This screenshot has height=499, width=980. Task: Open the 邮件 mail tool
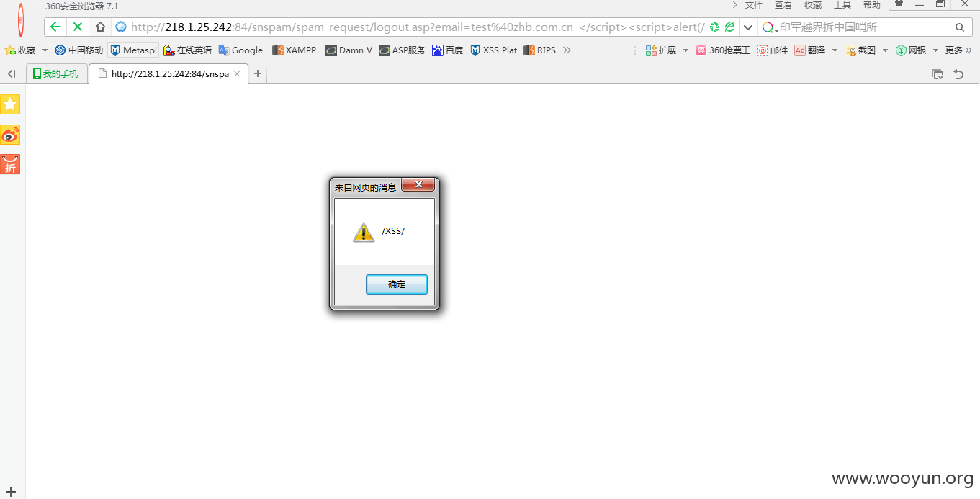[x=773, y=50]
